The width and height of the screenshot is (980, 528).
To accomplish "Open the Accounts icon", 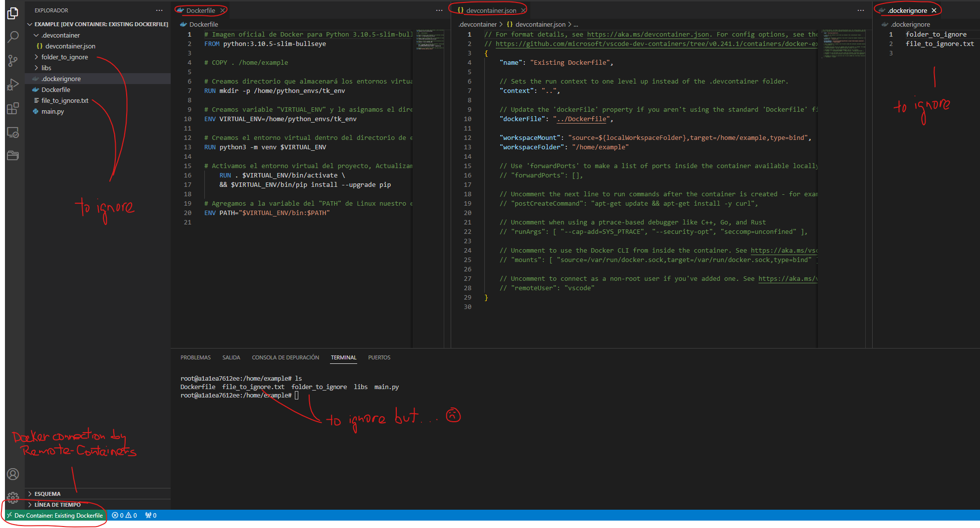I will pyautogui.click(x=13, y=474).
